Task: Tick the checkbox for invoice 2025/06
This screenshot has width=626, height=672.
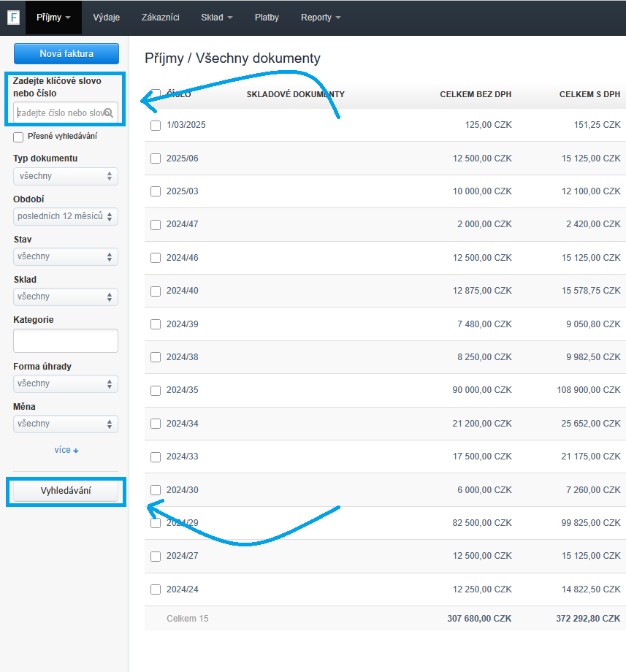Action: 156,159
